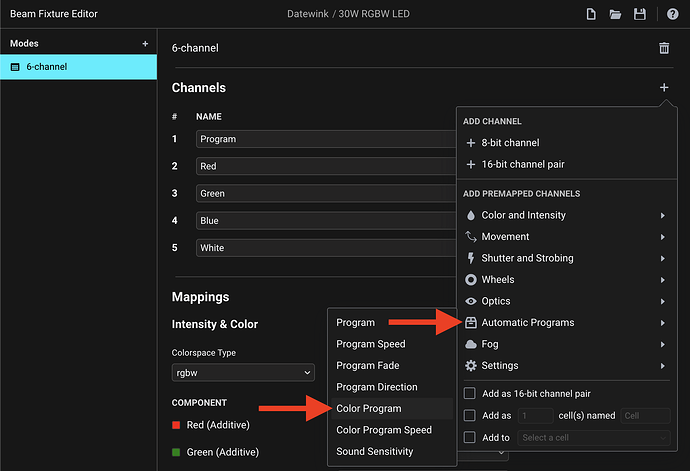Click the new file icon in header

(x=592, y=14)
